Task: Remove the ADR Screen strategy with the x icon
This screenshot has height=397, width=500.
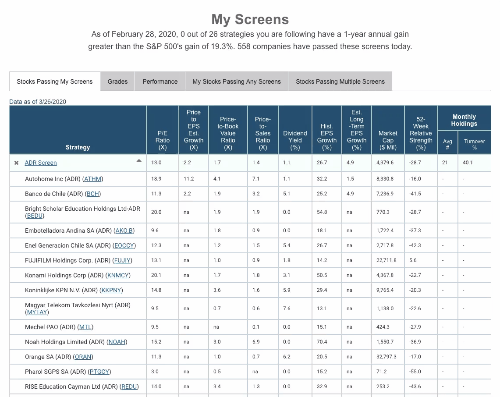Action: click(16, 163)
